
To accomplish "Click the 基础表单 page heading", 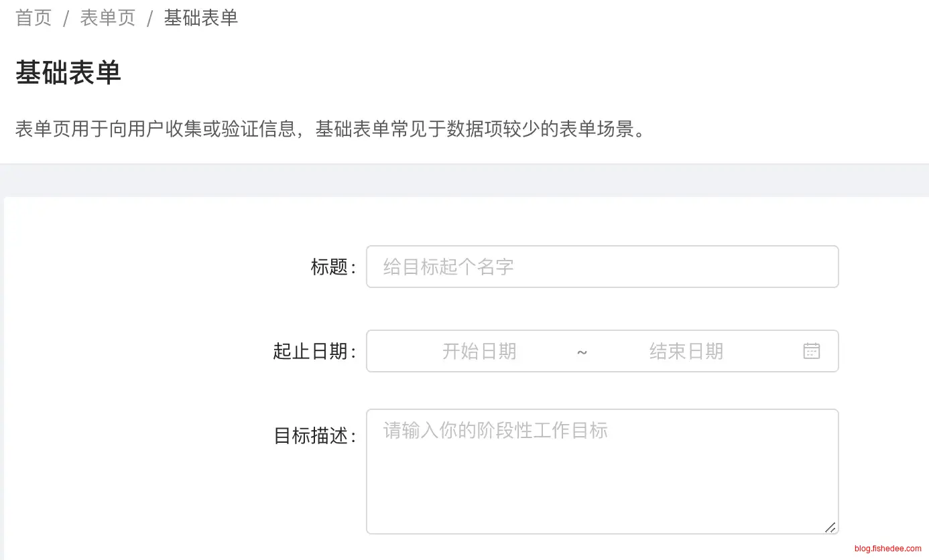I will click(68, 72).
